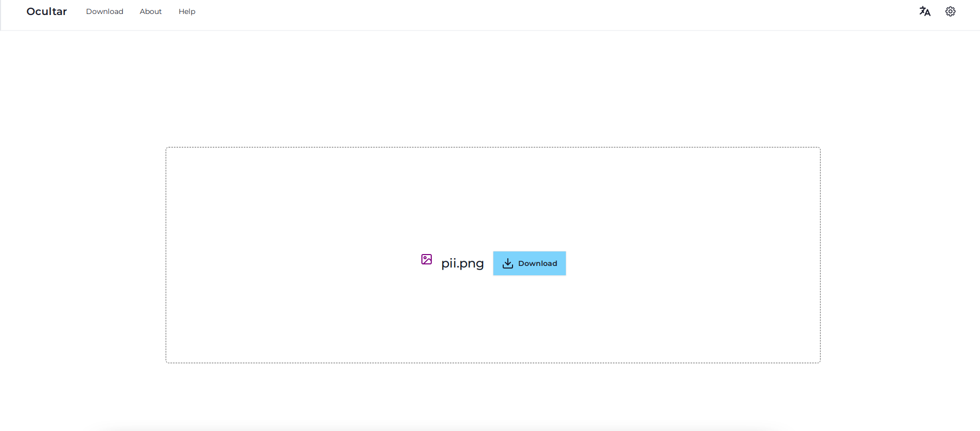Click the download arrow icon in blue button

coord(508,263)
